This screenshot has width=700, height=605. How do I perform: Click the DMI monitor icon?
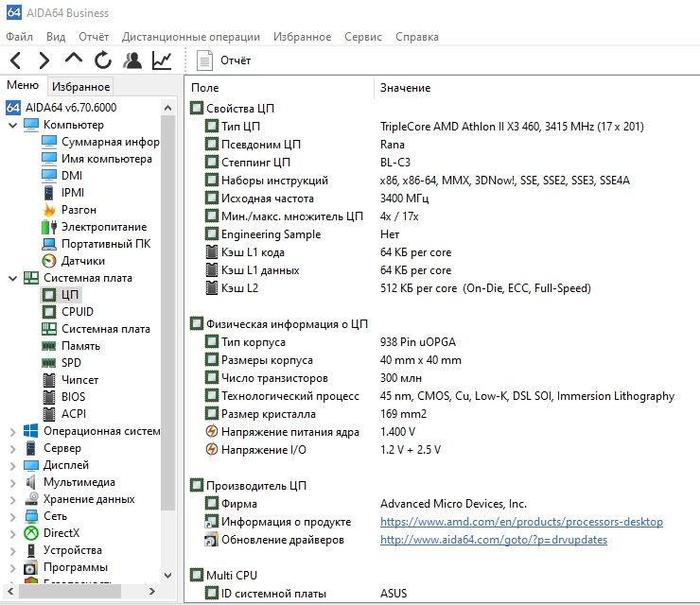(48, 176)
